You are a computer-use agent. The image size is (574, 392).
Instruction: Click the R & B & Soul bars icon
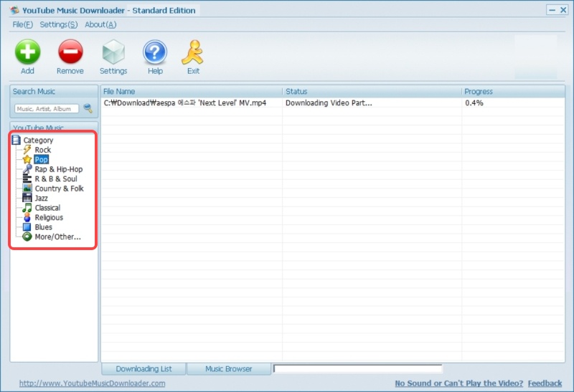click(27, 179)
